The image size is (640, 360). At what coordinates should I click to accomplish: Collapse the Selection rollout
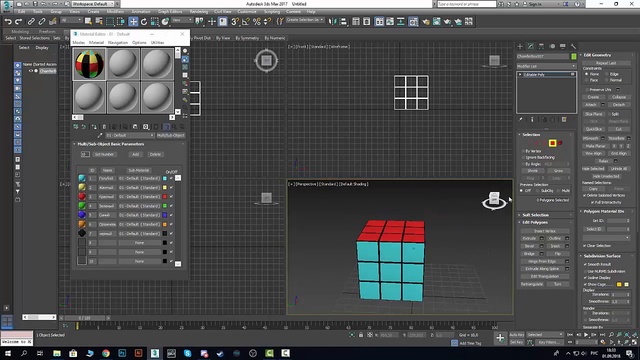(531, 134)
